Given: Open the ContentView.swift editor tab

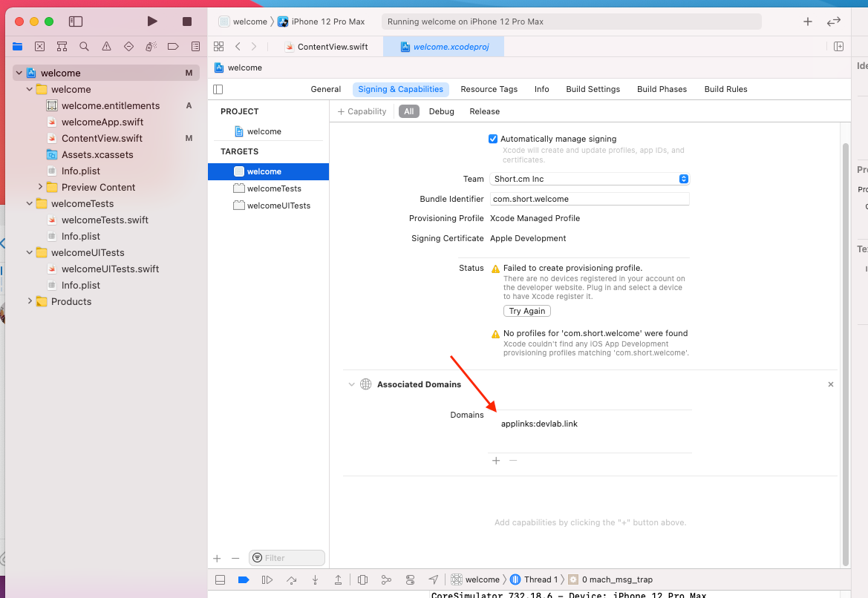Looking at the screenshot, I should [x=327, y=47].
